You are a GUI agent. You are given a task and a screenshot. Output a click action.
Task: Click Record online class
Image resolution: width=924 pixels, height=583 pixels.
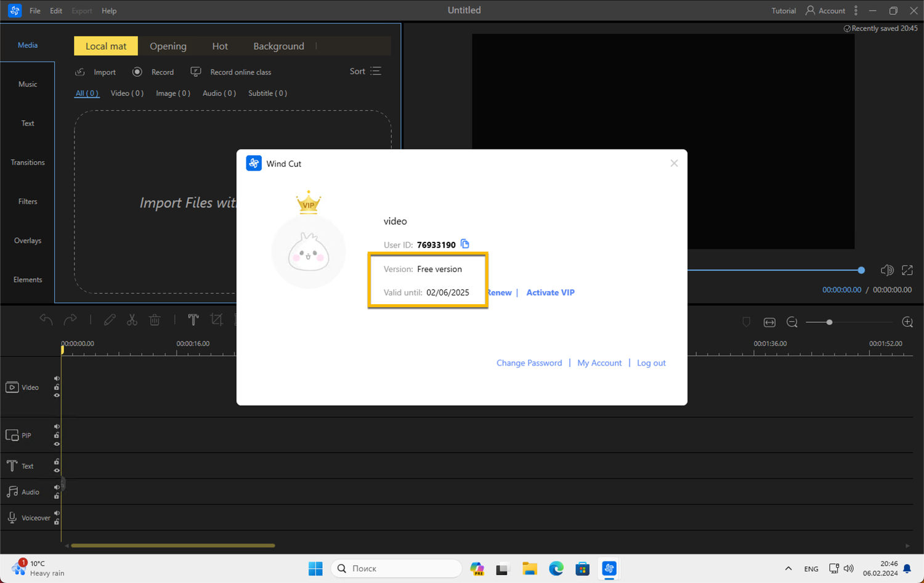pos(231,72)
